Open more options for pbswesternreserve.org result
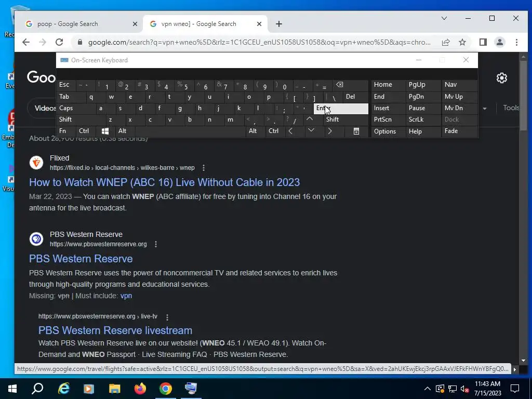This screenshot has height=399, width=532. click(x=156, y=244)
